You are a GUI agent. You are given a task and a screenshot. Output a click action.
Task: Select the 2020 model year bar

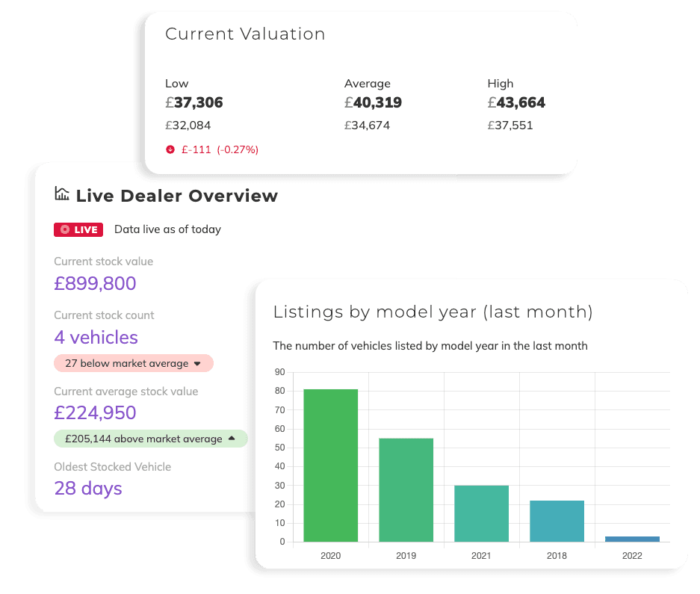(x=330, y=465)
